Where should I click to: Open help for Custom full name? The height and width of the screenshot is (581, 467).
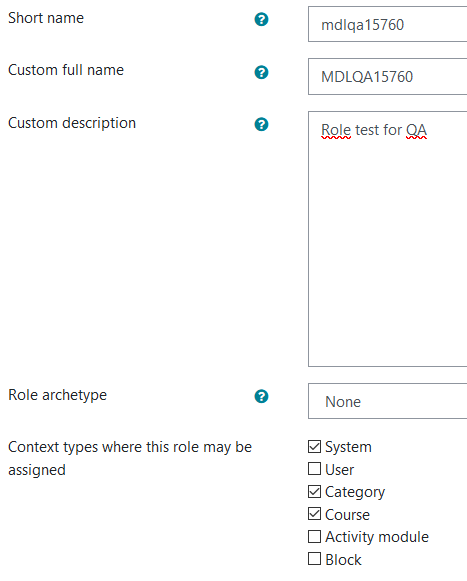coord(261,72)
